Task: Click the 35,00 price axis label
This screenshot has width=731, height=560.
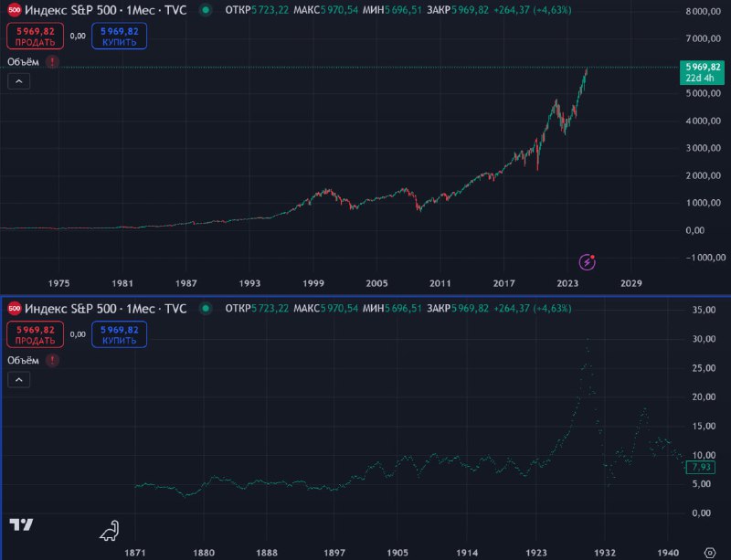Action: 704,310
